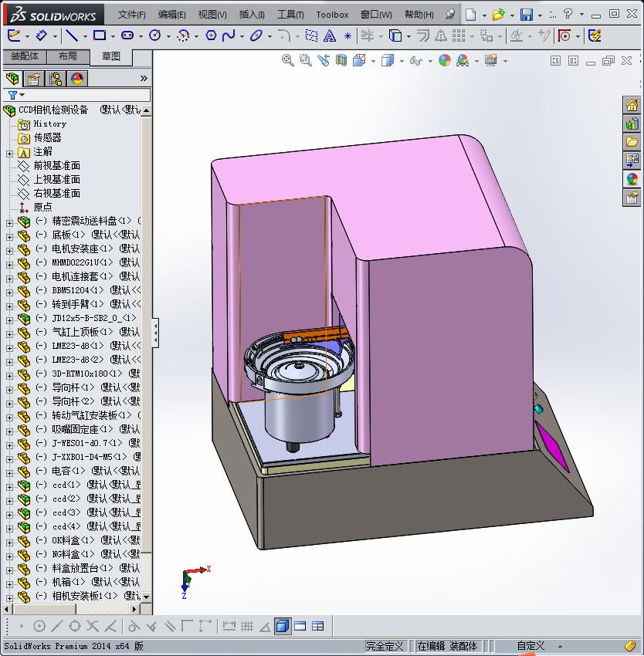Click the feature tree scroll down arrow
Image resolution: width=644 pixels, height=656 pixels.
(146, 597)
